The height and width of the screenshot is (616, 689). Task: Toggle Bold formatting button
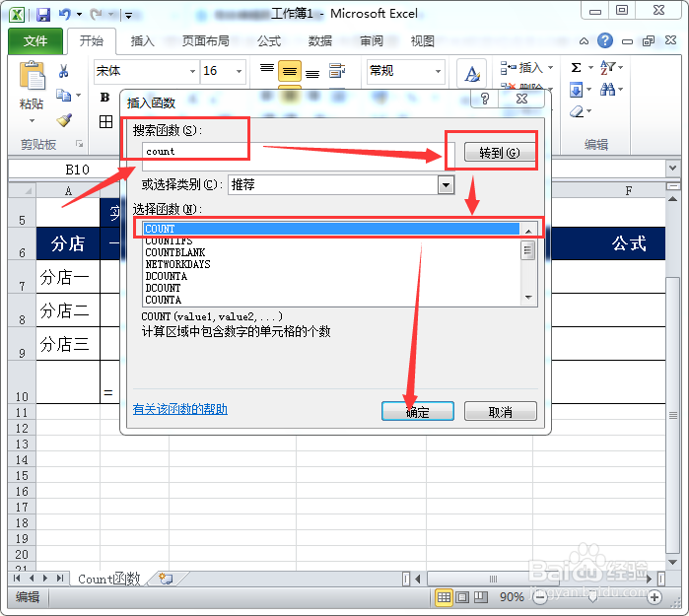pyautogui.click(x=104, y=98)
